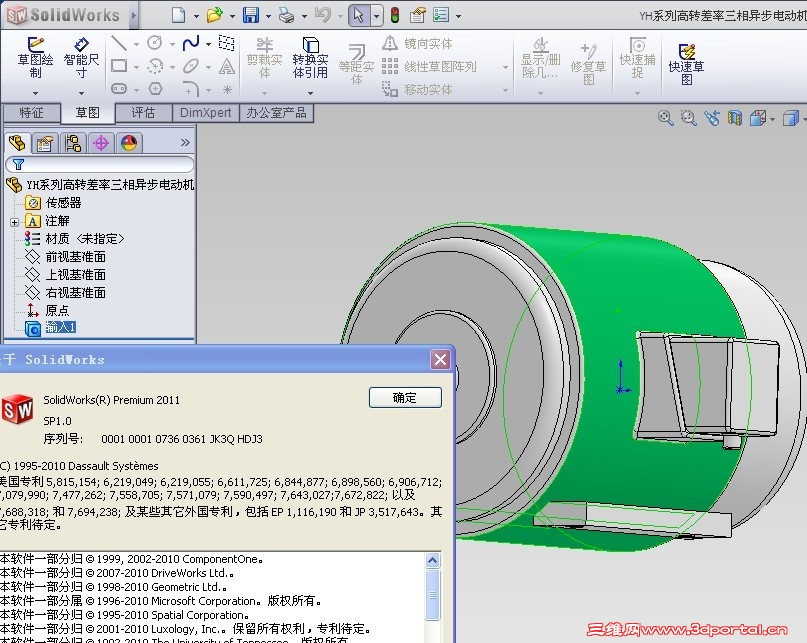Switch to the DimXpert ribbon tab
The height and width of the screenshot is (643, 807).
click(205, 113)
